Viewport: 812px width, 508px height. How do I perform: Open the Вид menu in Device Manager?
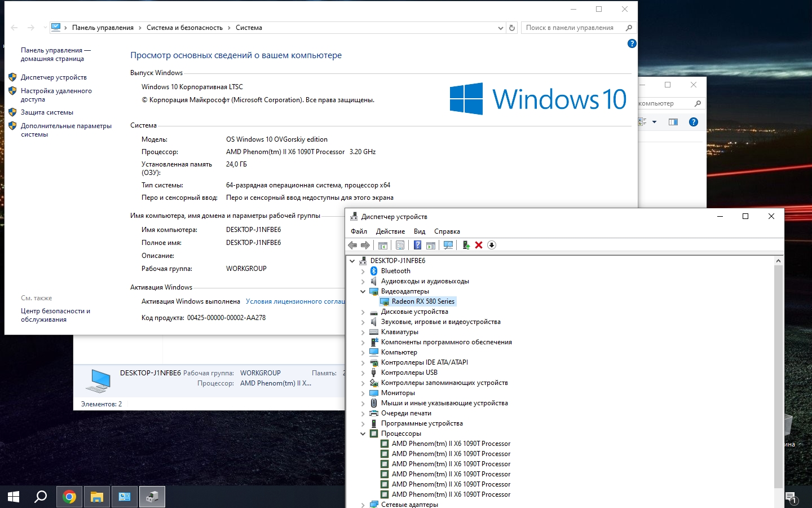(420, 231)
